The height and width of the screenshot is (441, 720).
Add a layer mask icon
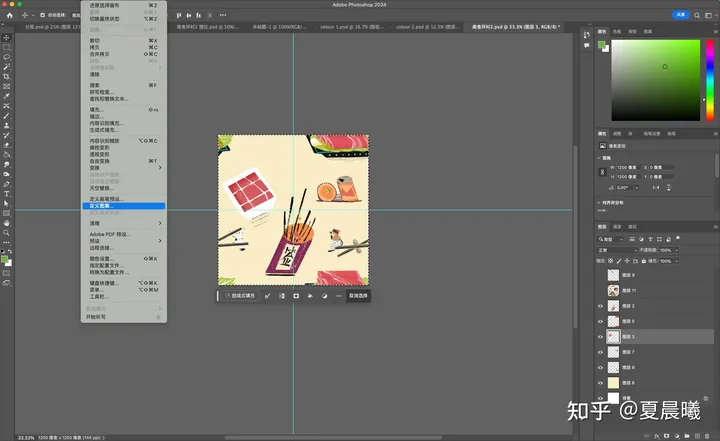click(666, 435)
